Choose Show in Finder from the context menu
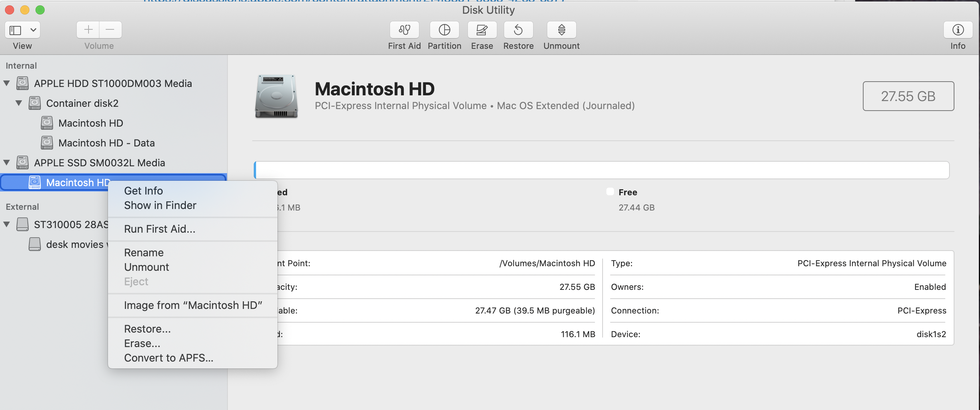This screenshot has height=410, width=980. click(193, 205)
